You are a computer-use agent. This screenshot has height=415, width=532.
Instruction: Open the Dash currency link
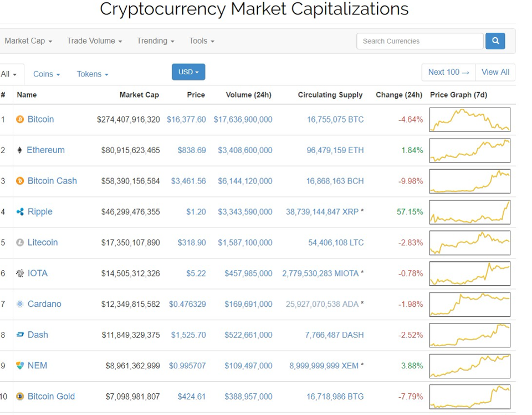pyautogui.click(x=38, y=335)
